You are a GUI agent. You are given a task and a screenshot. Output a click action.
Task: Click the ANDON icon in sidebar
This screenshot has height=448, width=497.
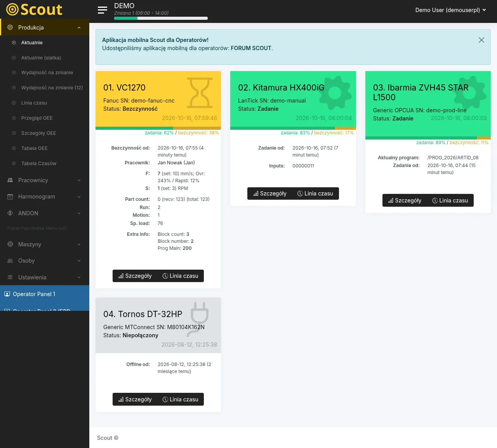[x=10, y=213]
